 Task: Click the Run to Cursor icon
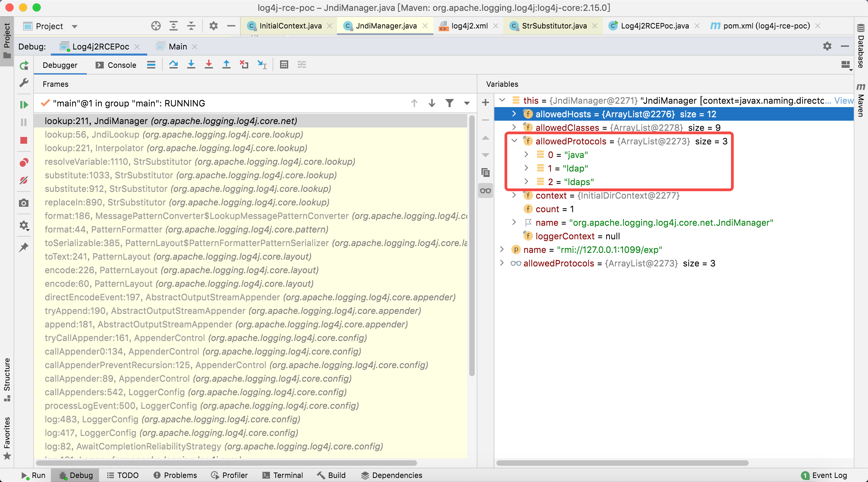[262, 65]
